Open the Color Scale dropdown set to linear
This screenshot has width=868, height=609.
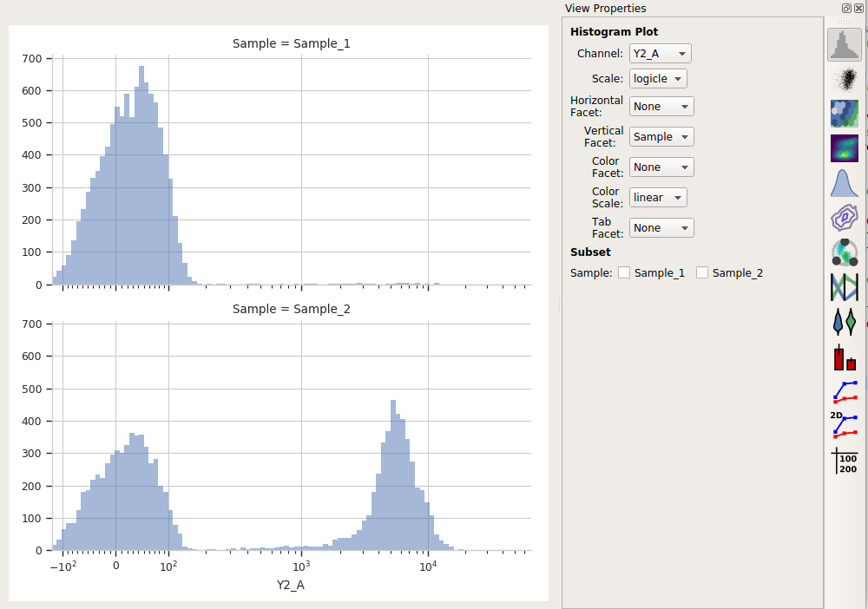[658, 198]
